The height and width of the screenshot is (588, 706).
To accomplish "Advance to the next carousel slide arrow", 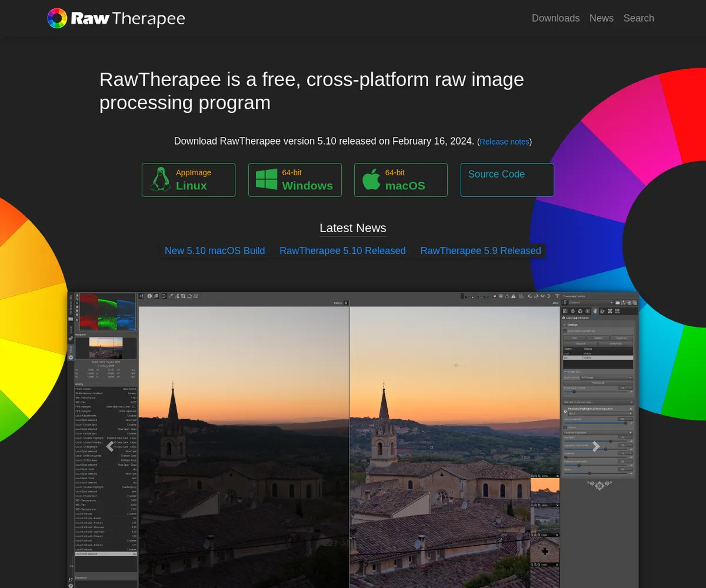I will pos(596,446).
